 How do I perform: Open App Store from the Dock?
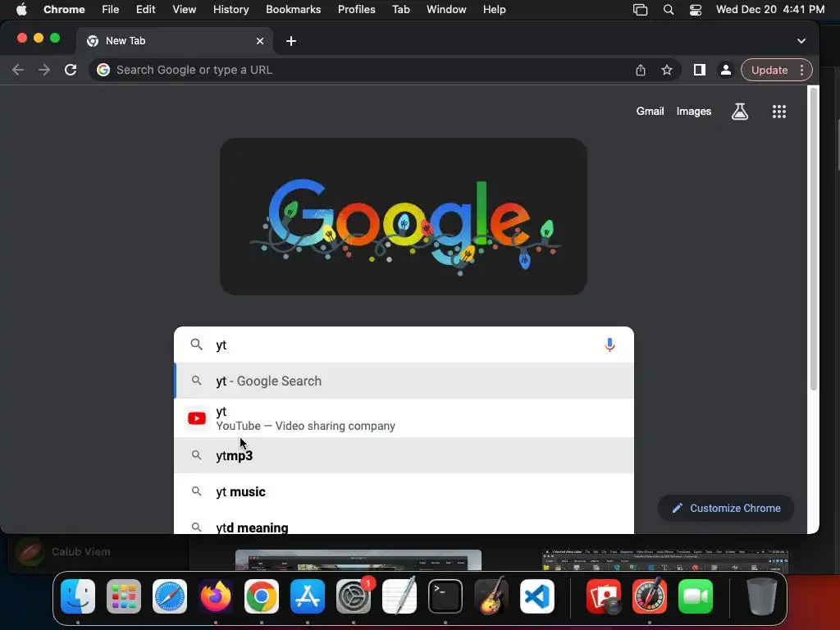pos(308,596)
